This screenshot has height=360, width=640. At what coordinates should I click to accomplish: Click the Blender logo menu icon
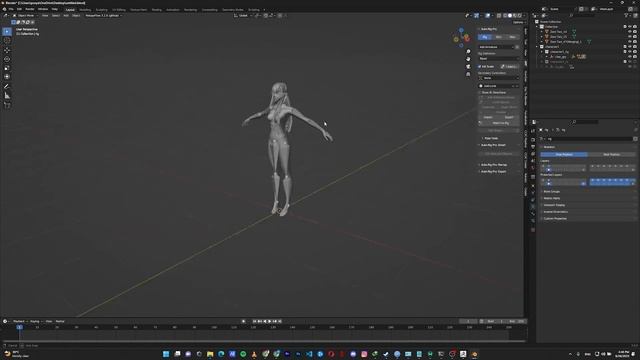(4, 9)
